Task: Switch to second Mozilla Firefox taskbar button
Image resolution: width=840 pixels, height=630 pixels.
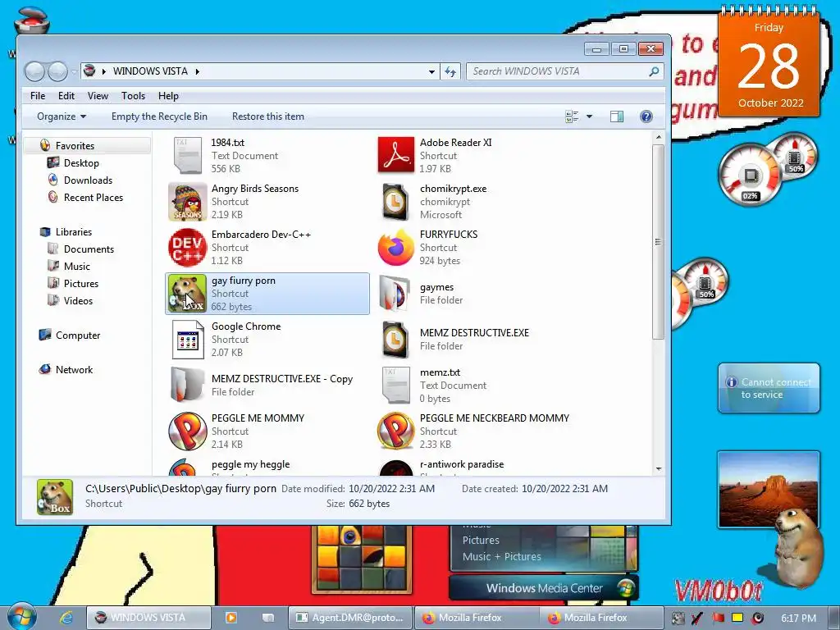Action: pos(601,618)
